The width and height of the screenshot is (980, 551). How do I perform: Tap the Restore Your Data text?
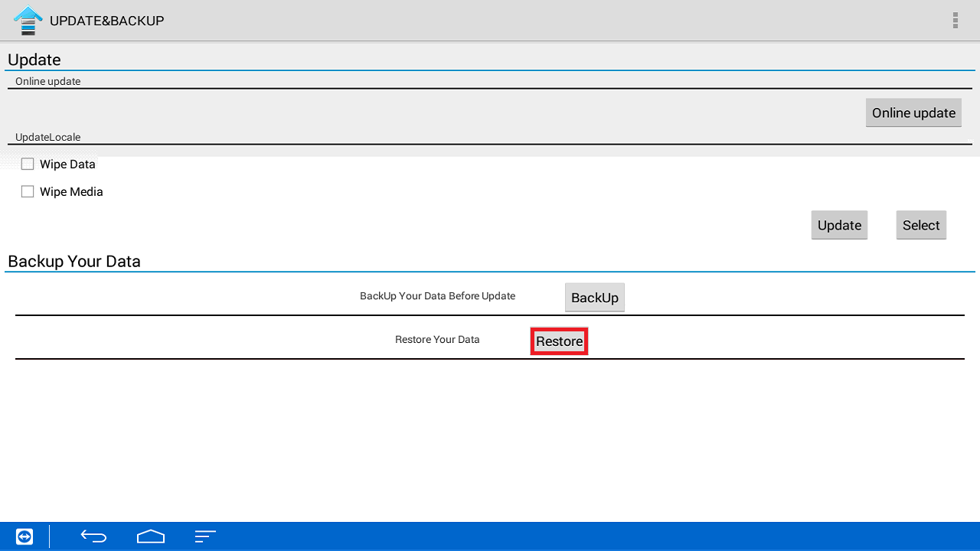(x=437, y=340)
